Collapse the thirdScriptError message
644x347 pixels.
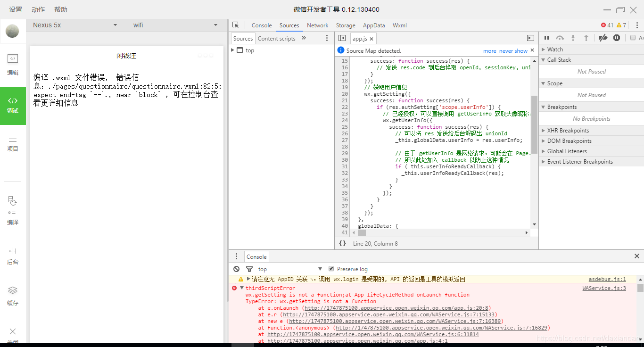[x=242, y=288]
